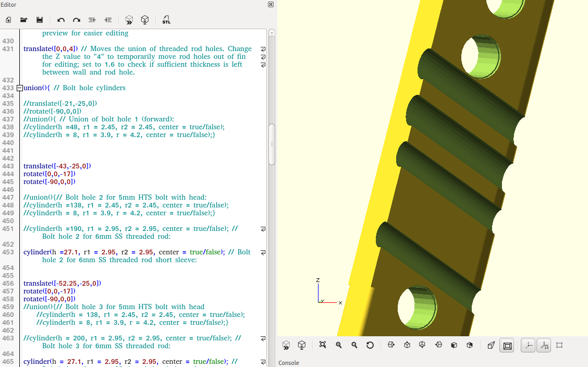Open a file using the folder icon
The height and width of the screenshot is (367, 588).
pos(23,20)
